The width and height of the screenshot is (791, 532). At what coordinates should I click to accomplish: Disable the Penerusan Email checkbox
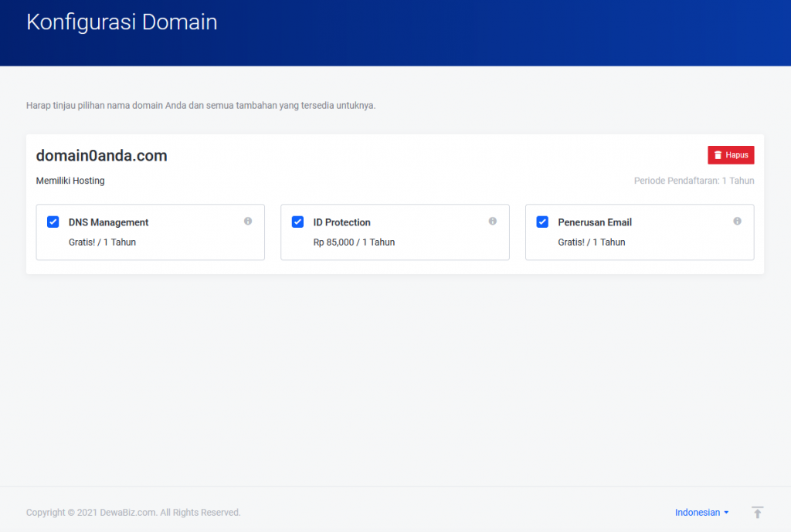click(x=542, y=222)
